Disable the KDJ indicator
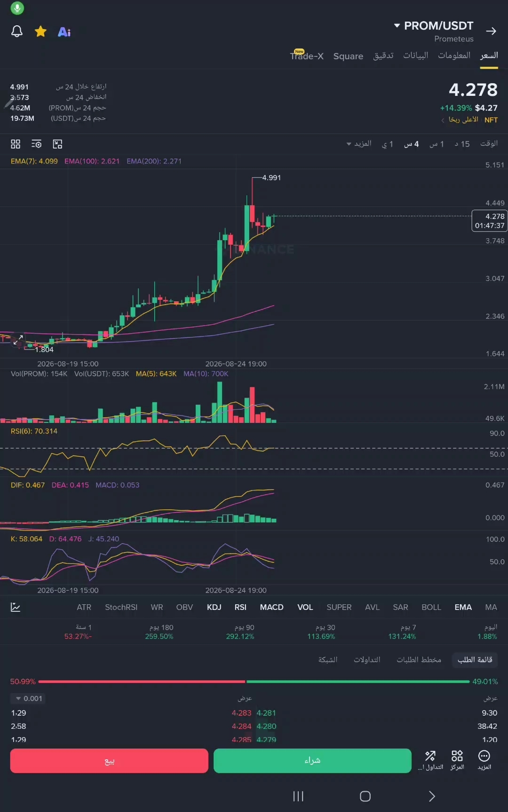 214,607
